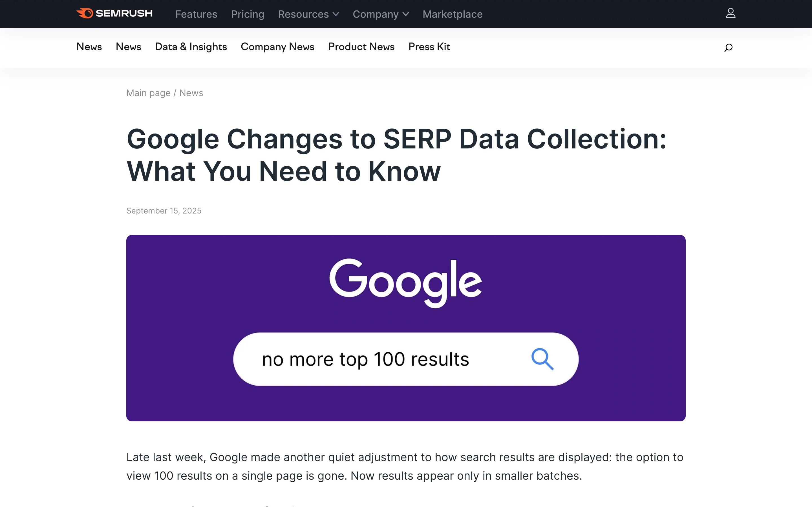Click the Main page breadcrumb link
This screenshot has width=812, height=507.
coord(148,93)
